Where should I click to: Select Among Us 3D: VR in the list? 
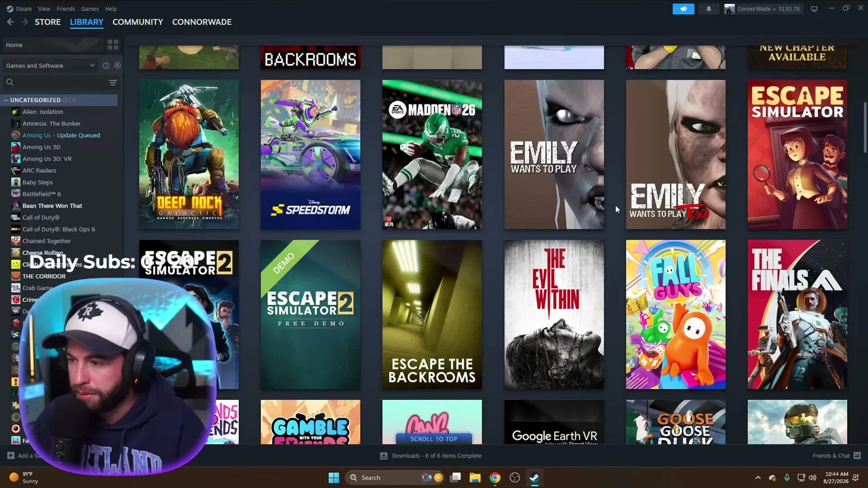coord(47,159)
